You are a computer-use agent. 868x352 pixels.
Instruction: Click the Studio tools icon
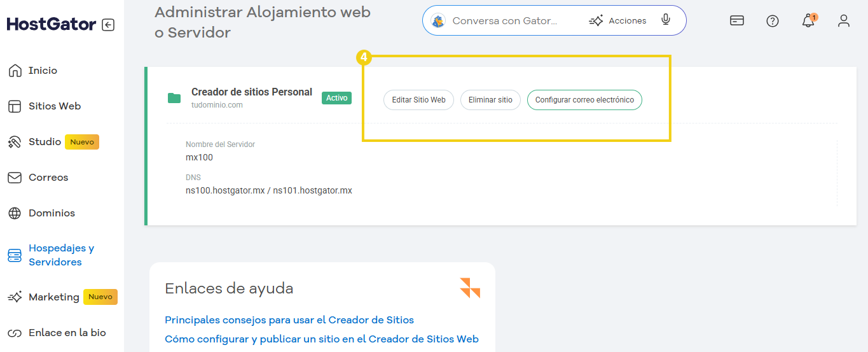(15, 142)
